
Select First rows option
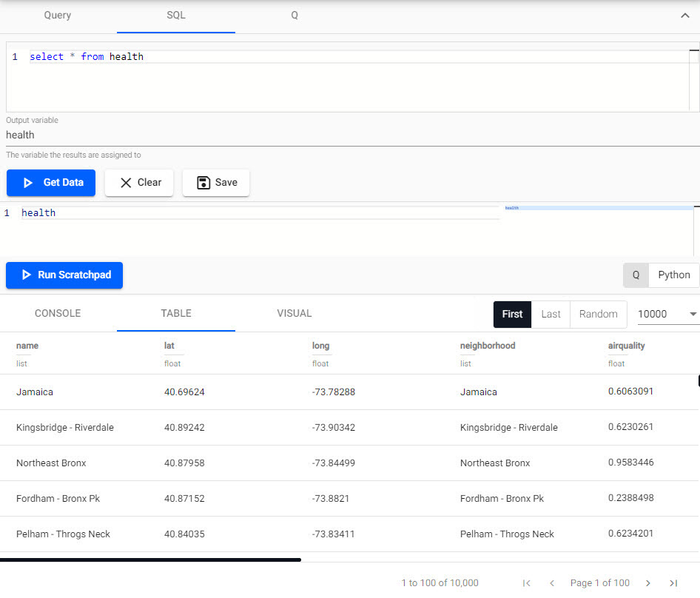(x=512, y=315)
